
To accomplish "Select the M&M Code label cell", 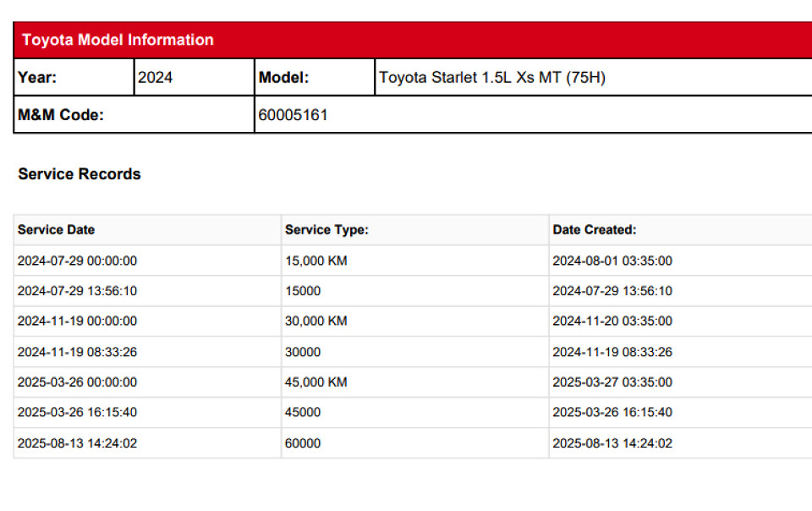I will point(61,115).
